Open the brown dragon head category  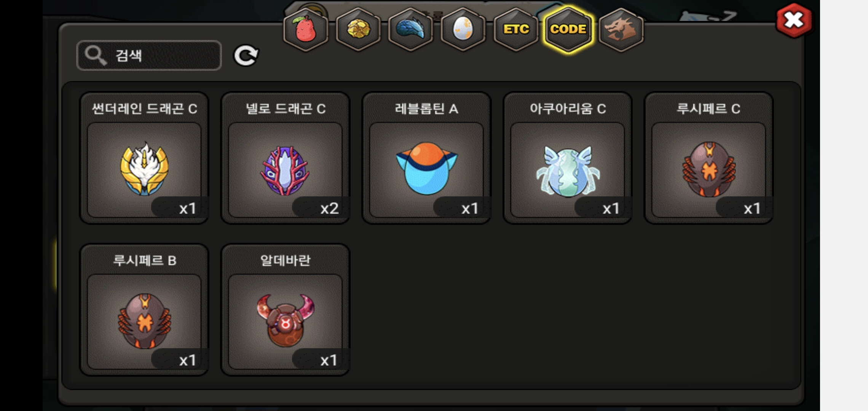(x=621, y=29)
